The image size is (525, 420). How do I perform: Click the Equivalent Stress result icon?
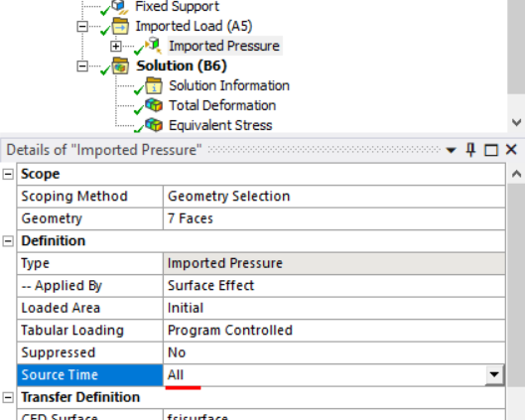click(154, 125)
